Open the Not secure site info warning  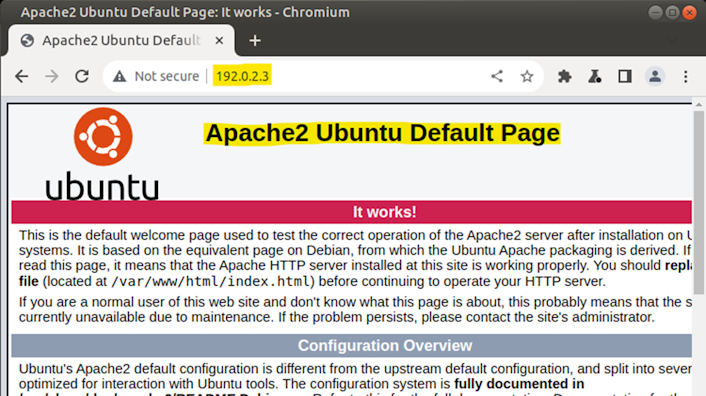[119, 76]
